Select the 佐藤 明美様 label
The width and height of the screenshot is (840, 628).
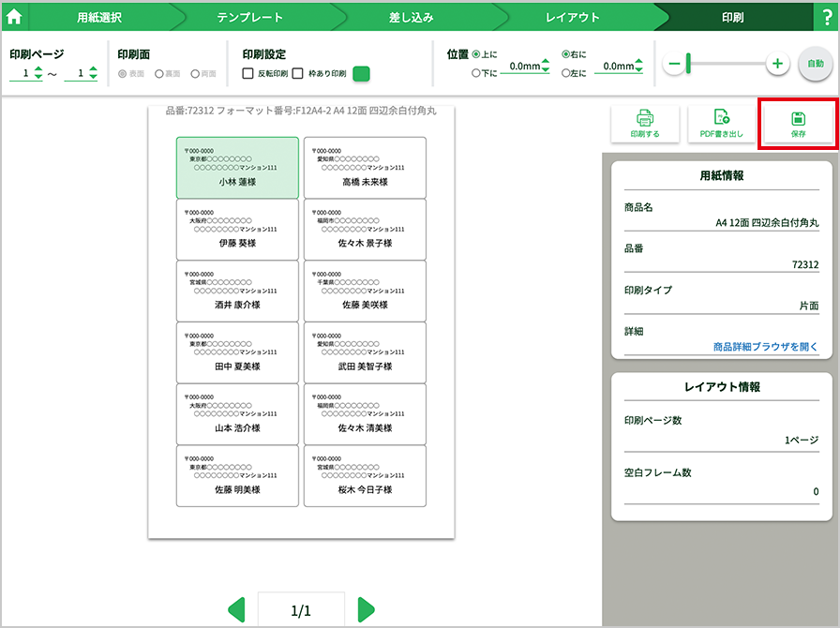point(237,476)
